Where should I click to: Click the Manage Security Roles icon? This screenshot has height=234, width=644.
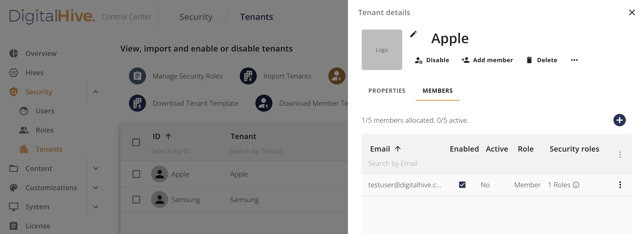[137, 76]
